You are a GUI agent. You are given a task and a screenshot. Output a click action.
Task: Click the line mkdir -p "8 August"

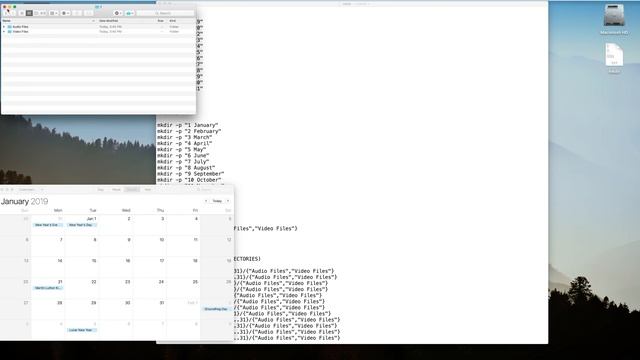(x=186, y=168)
